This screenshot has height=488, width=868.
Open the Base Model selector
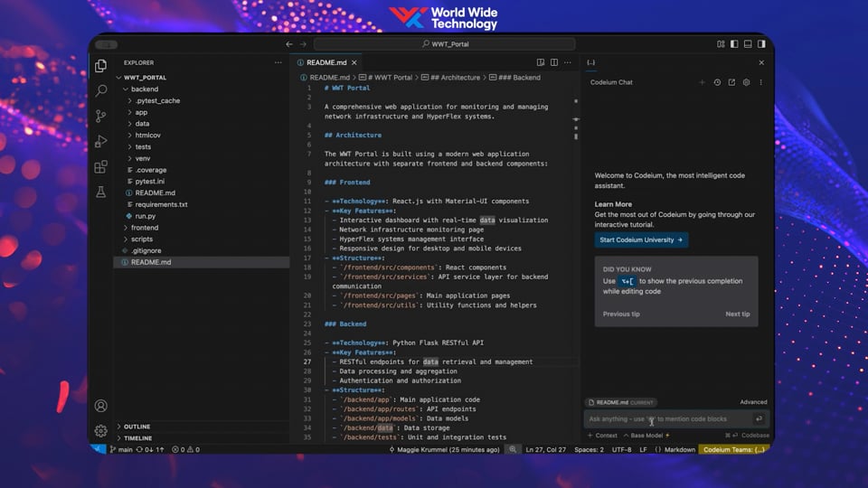pos(646,436)
